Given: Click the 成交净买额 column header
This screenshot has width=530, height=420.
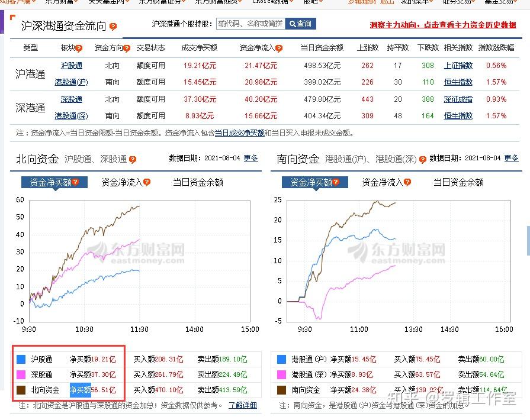Looking at the screenshot, I should tap(200, 48).
